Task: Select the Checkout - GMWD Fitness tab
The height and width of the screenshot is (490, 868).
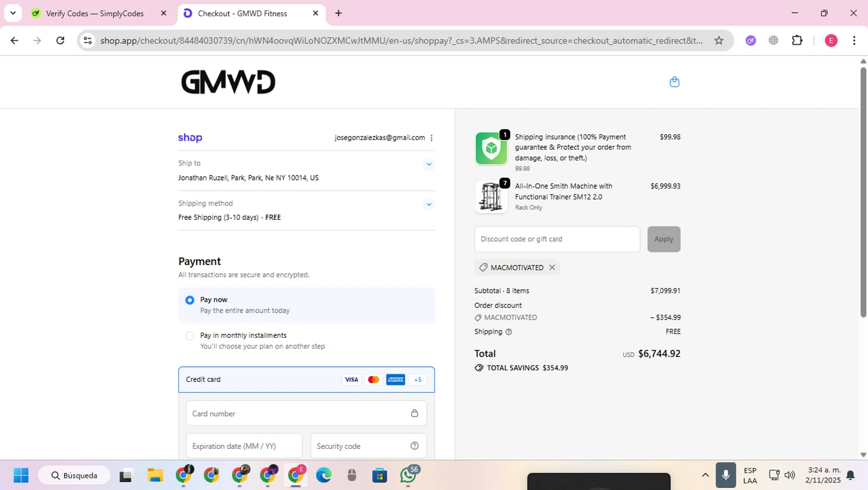Action: pos(242,13)
